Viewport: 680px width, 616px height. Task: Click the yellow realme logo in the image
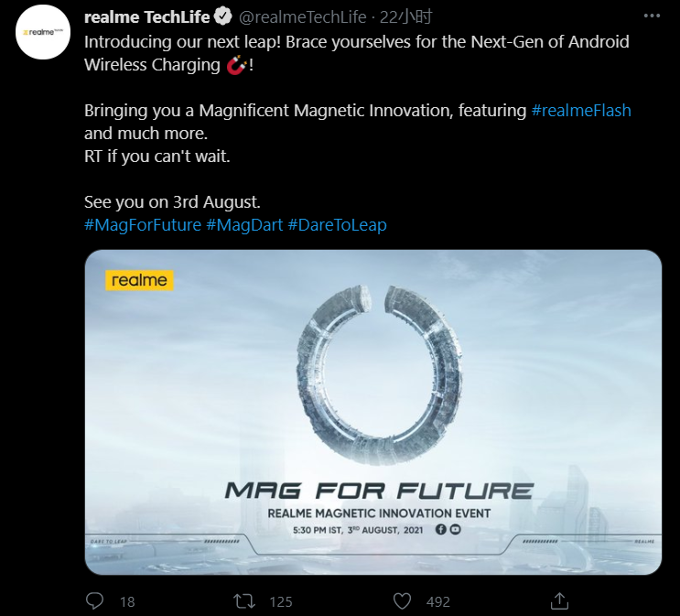138,280
